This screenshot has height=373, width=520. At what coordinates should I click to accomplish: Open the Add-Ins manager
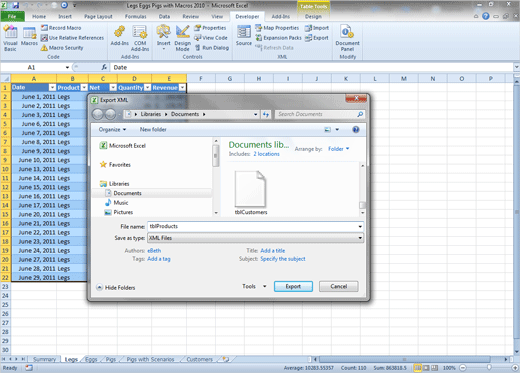point(120,36)
